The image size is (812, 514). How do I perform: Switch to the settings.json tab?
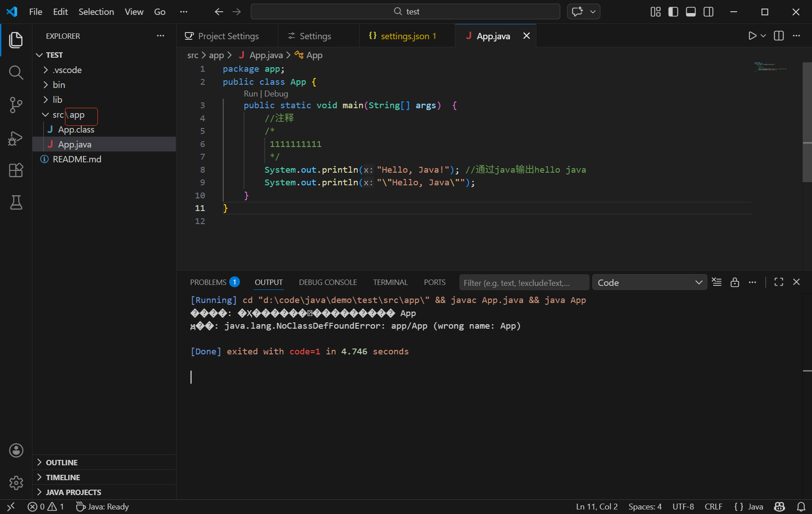tap(407, 36)
